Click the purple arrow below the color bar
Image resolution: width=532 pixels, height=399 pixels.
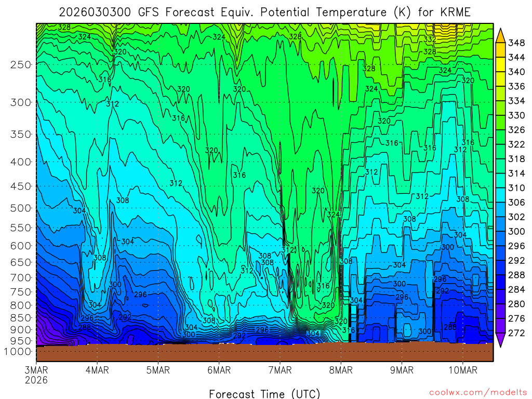tap(500, 340)
